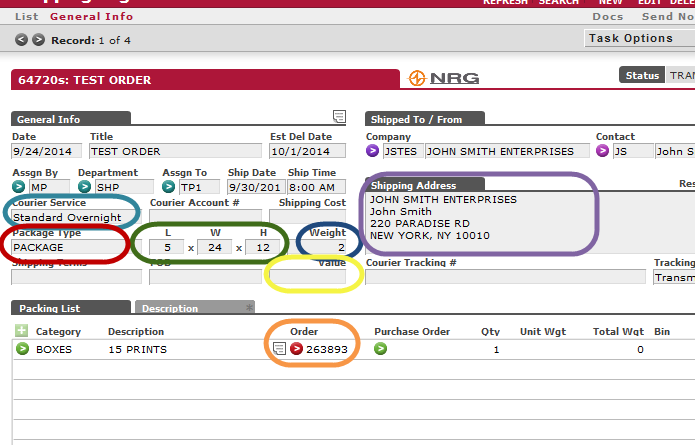
Task: Click the Shipping Terms field
Action: (77, 277)
